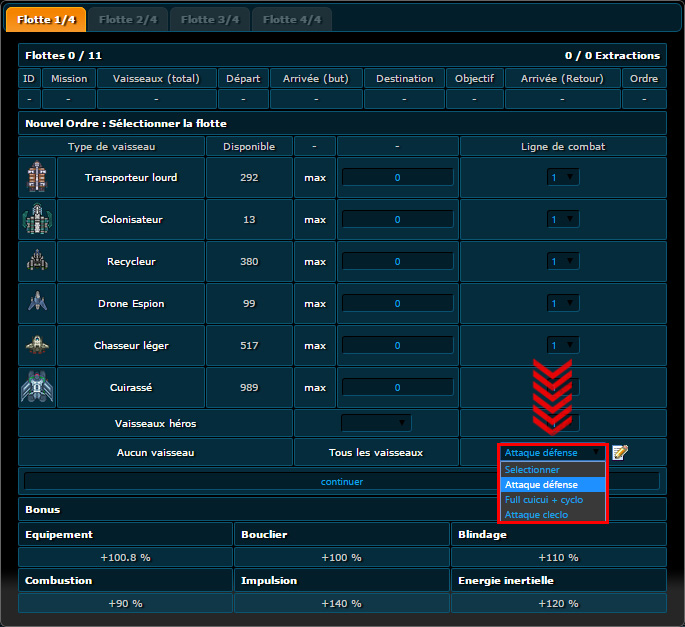Click the edit note icon beside preset dropdown
The height and width of the screenshot is (627, 685).
620,453
